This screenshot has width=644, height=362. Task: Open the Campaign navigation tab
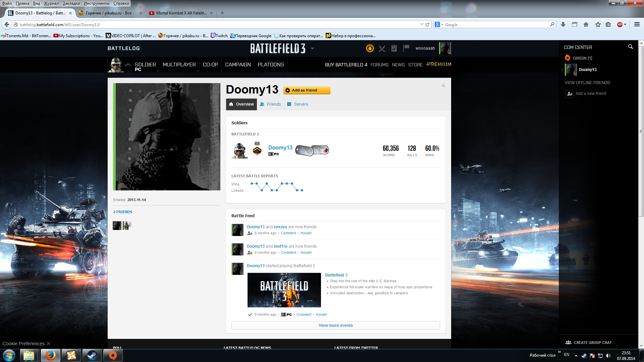pos(238,65)
